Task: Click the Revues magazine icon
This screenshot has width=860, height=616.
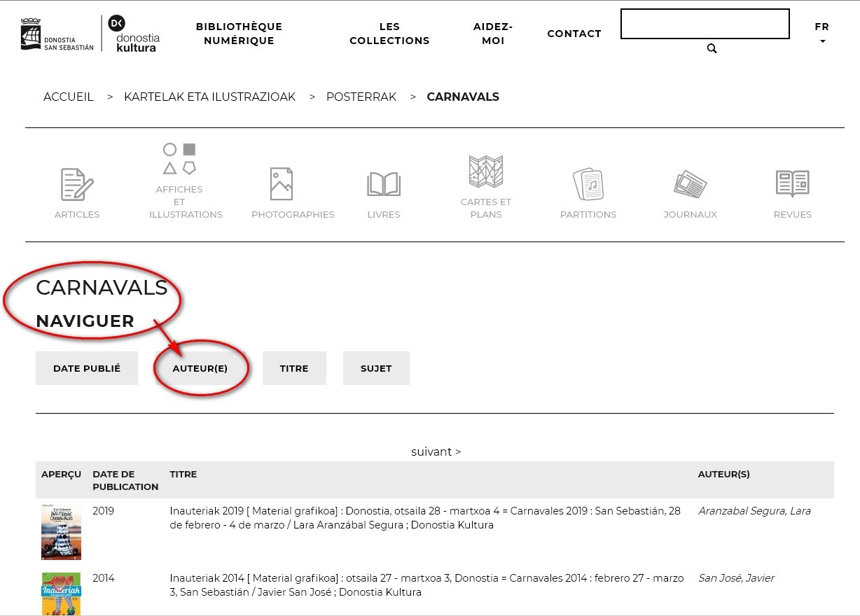Action: [x=792, y=184]
